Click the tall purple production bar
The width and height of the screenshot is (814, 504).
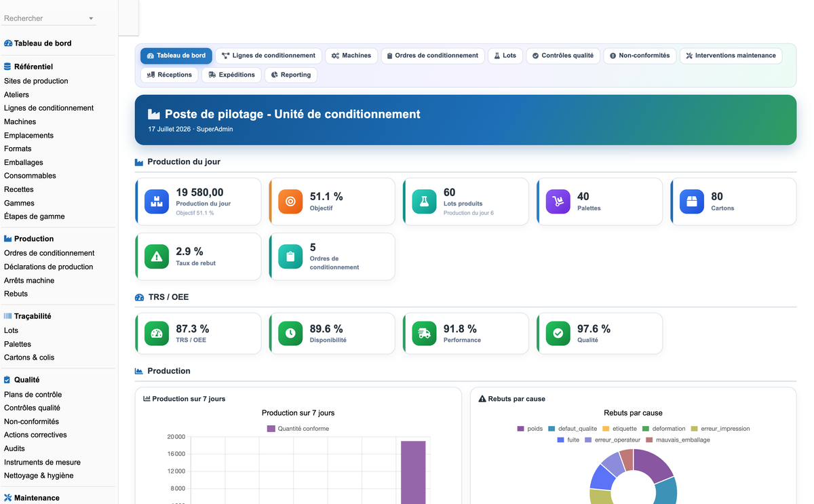click(x=413, y=472)
